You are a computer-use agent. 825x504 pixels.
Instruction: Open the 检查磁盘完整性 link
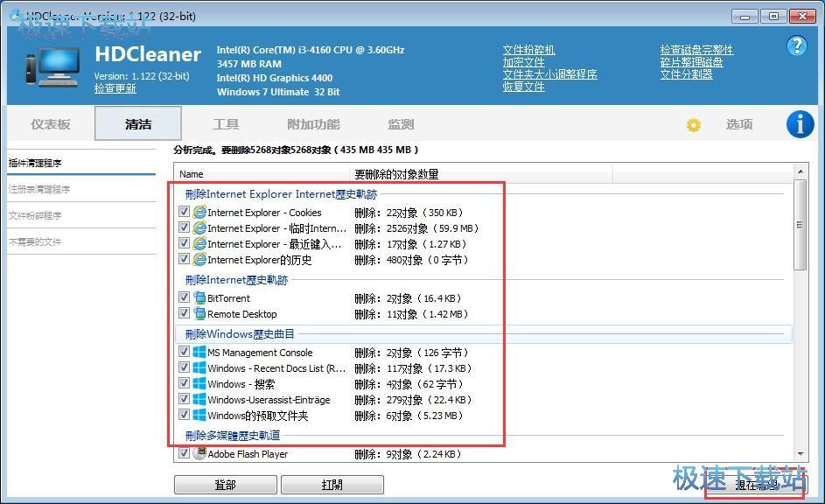[x=696, y=50]
